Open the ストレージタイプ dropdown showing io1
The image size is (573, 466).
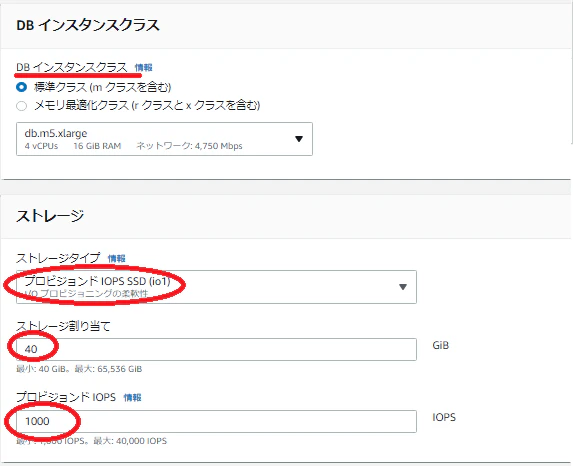216,287
